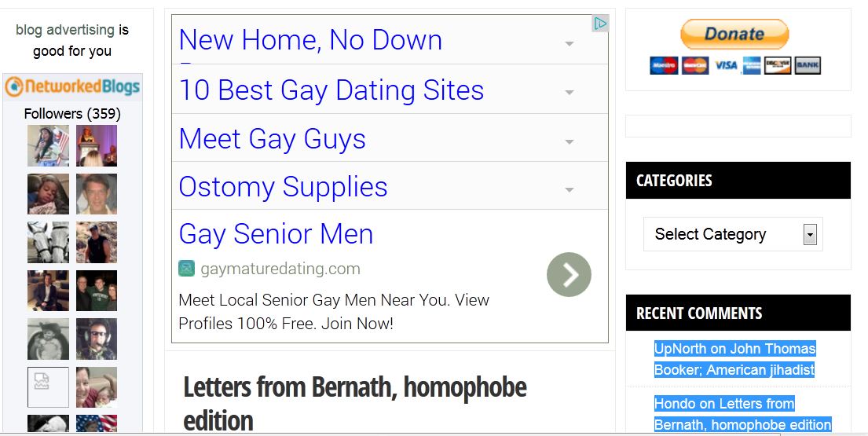This screenshot has width=868, height=436.
Task: Click the Maestro card icon
Action: pos(664,65)
